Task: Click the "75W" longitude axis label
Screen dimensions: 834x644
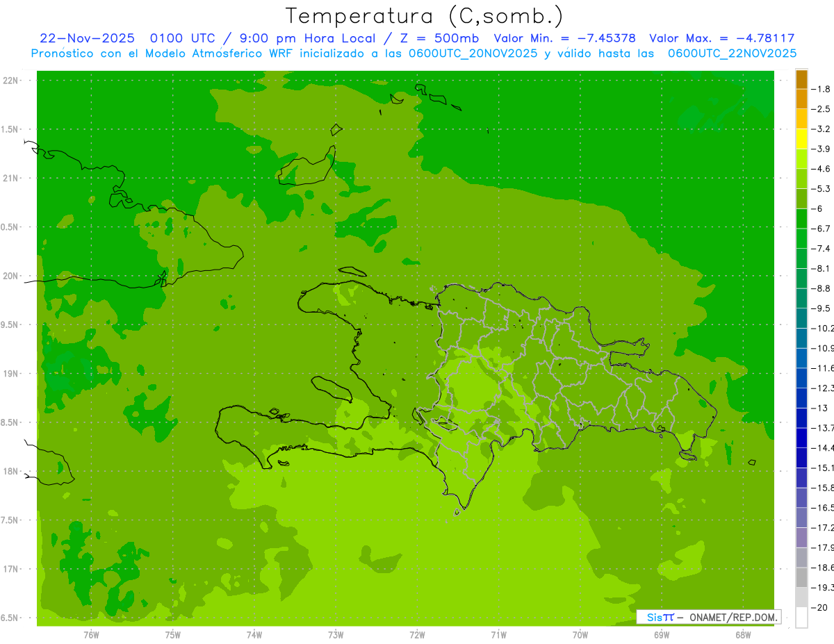Action: [172, 634]
